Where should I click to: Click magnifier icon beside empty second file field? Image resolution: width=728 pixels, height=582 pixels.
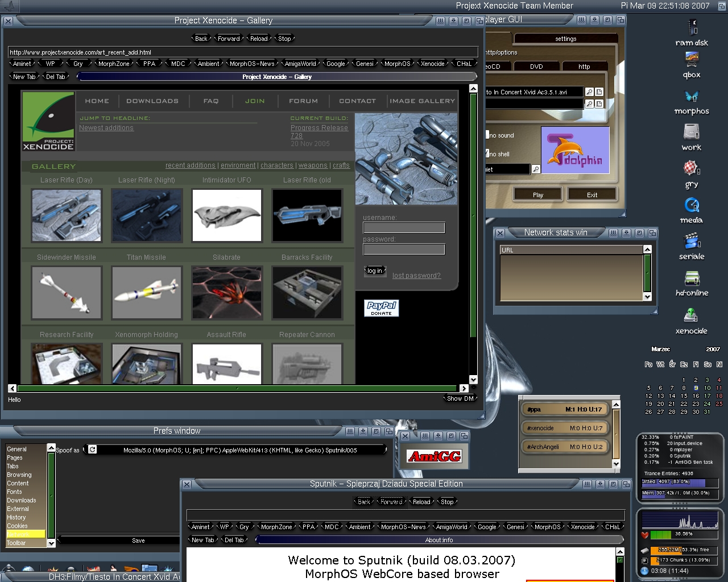click(x=590, y=104)
